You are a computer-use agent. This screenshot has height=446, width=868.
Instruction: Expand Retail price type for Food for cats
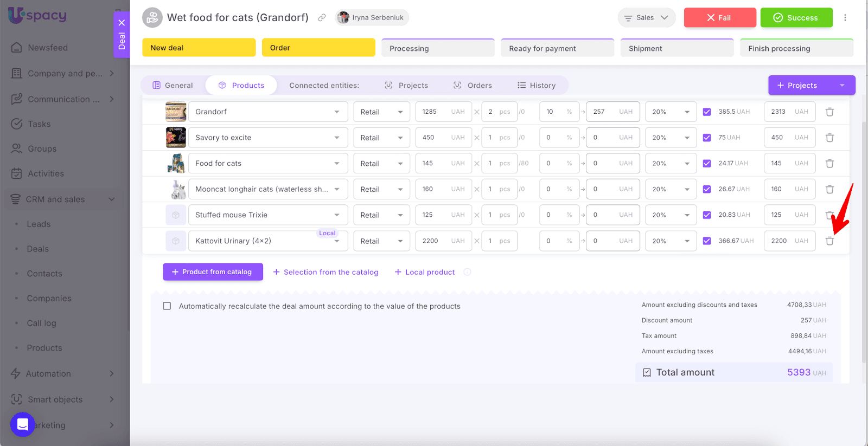coord(381,164)
